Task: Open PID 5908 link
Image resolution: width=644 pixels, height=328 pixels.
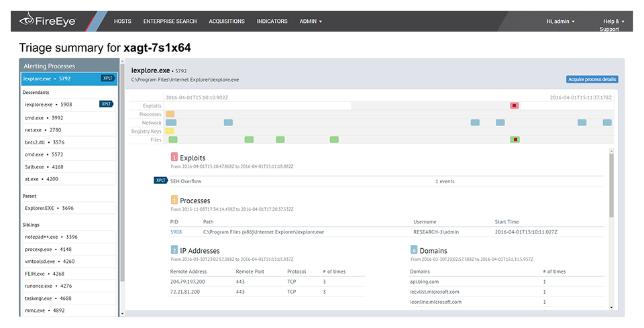Action: [x=176, y=232]
